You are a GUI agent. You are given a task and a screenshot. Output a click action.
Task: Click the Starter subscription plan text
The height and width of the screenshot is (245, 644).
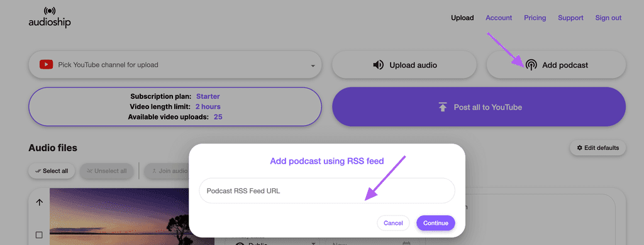click(x=208, y=96)
